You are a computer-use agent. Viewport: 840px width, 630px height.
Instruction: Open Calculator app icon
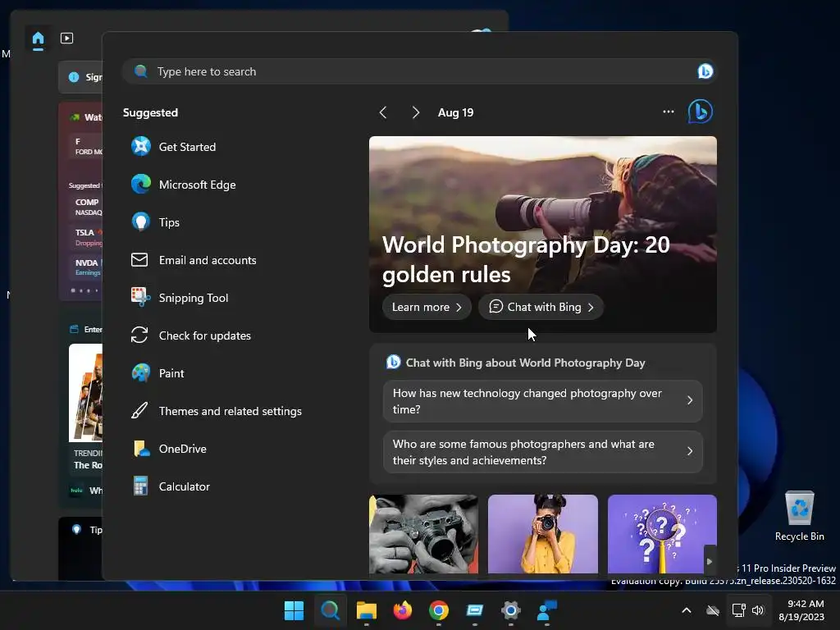(x=140, y=486)
